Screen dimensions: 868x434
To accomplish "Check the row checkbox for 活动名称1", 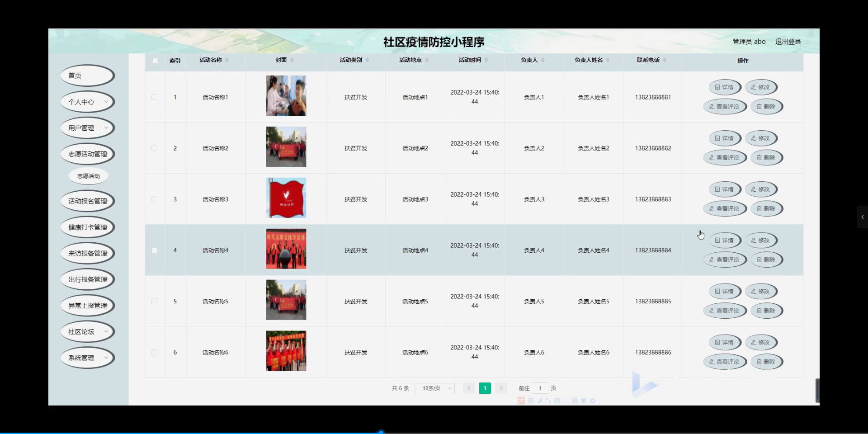I will 155,97.
